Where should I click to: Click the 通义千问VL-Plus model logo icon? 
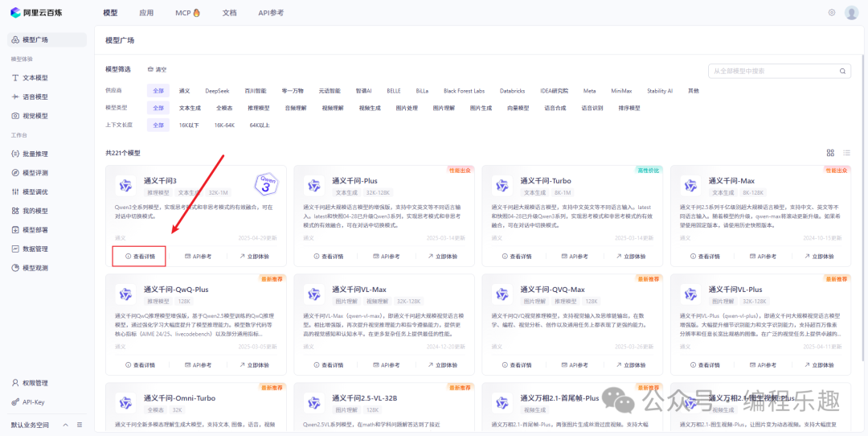pos(690,294)
